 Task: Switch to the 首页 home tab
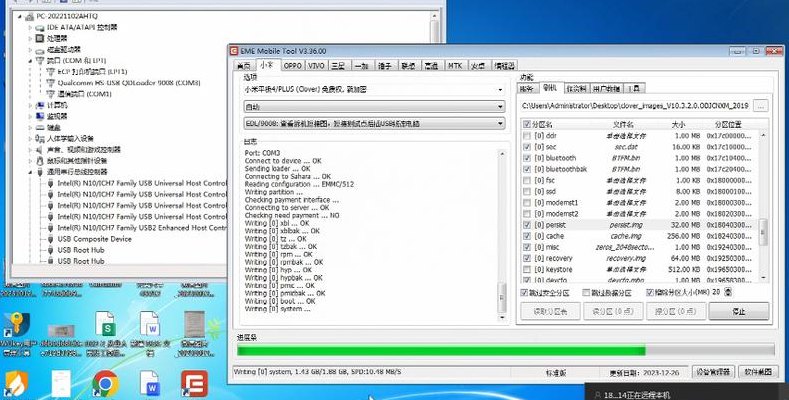coord(244,66)
